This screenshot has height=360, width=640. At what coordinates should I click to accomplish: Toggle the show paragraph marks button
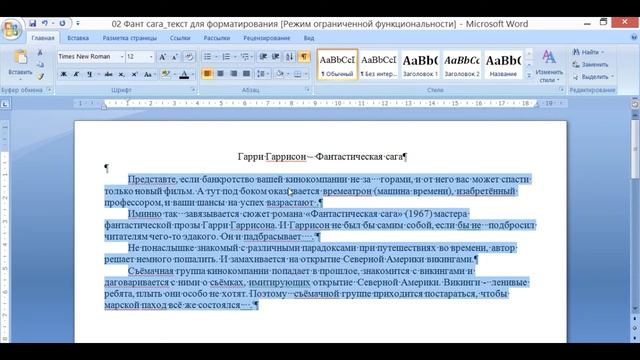click(304, 57)
